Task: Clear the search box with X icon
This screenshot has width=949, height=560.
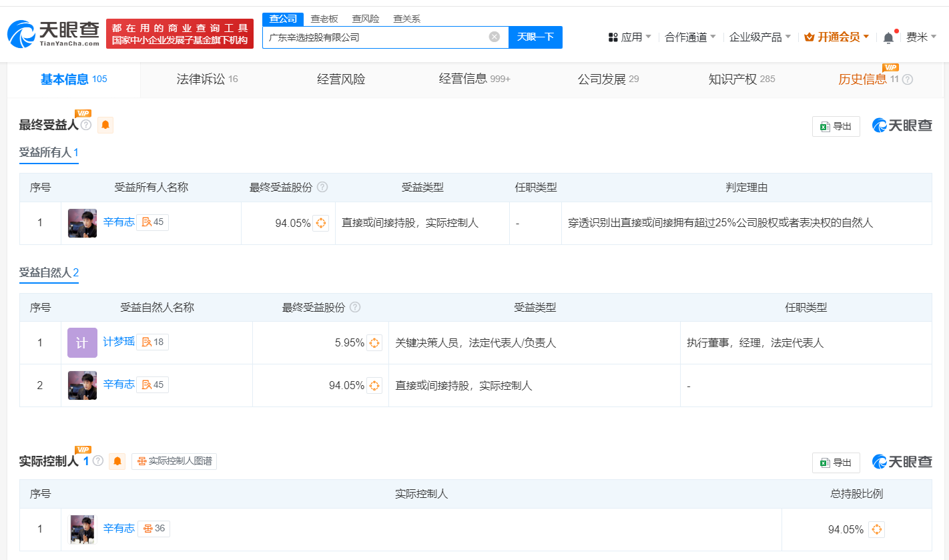Action: tap(494, 37)
